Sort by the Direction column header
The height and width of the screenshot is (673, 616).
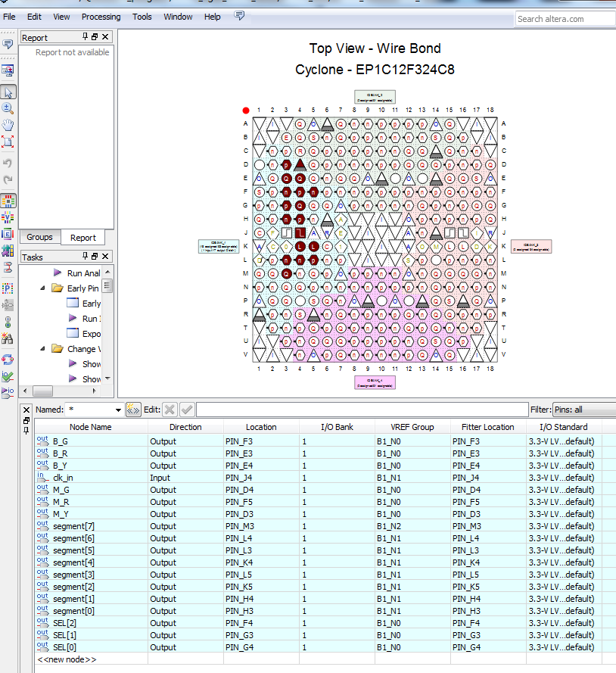(x=185, y=427)
